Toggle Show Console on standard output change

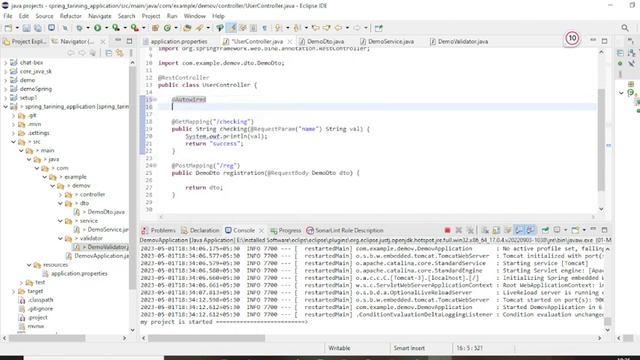pos(519,230)
